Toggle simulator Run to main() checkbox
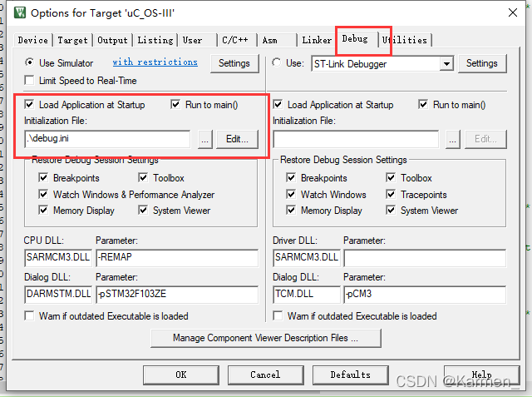 click(x=175, y=104)
